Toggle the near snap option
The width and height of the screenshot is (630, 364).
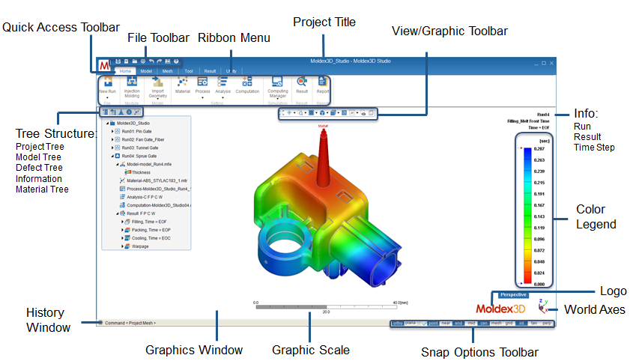(x=446, y=323)
